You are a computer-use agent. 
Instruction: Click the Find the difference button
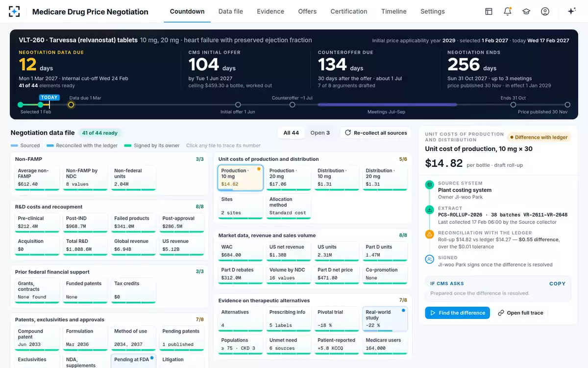tap(457, 313)
